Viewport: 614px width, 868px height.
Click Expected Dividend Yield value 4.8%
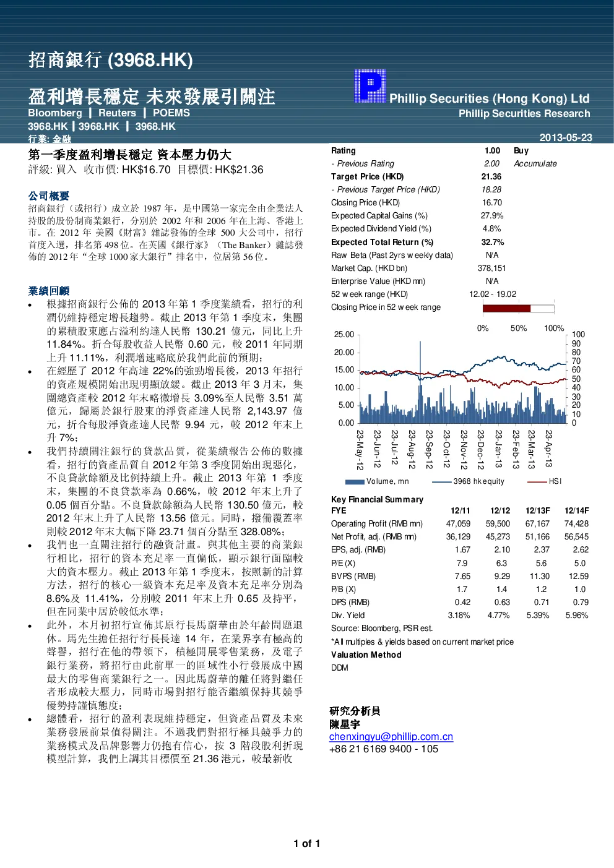click(492, 228)
